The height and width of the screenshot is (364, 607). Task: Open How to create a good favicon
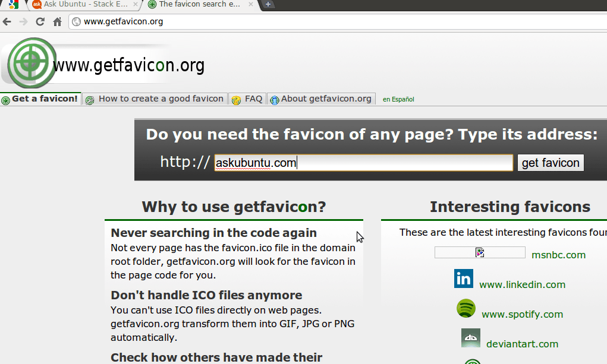click(x=155, y=99)
